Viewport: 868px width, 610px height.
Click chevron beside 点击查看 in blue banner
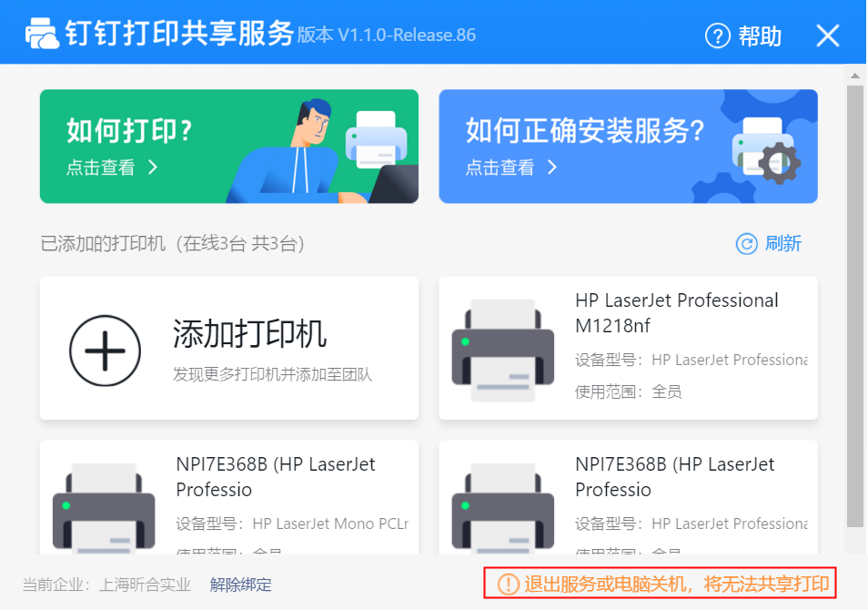click(552, 168)
